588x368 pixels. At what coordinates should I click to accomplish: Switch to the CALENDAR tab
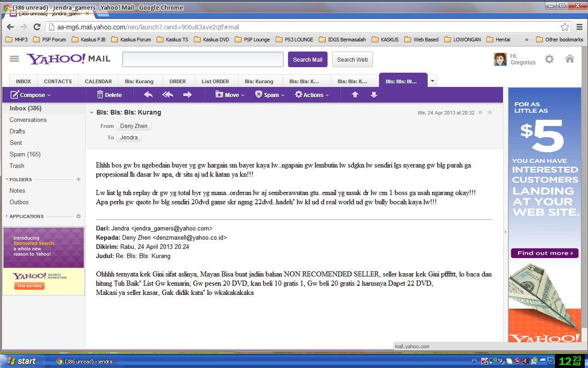(98, 81)
